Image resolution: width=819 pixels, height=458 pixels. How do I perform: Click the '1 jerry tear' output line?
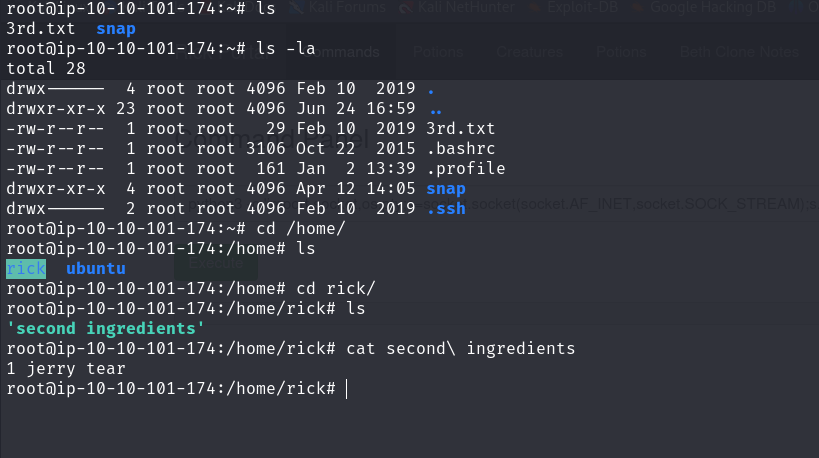click(x=66, y=368)
